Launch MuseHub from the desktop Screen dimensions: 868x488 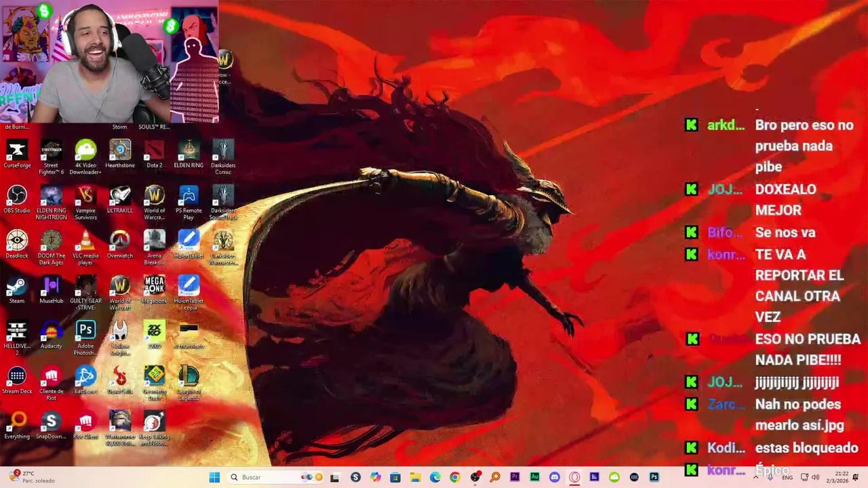52,290
